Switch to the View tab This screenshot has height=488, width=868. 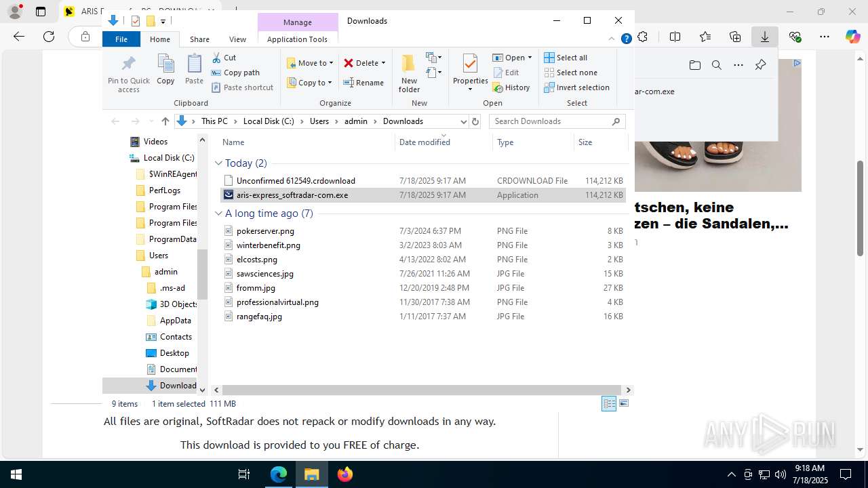point(237,39)
